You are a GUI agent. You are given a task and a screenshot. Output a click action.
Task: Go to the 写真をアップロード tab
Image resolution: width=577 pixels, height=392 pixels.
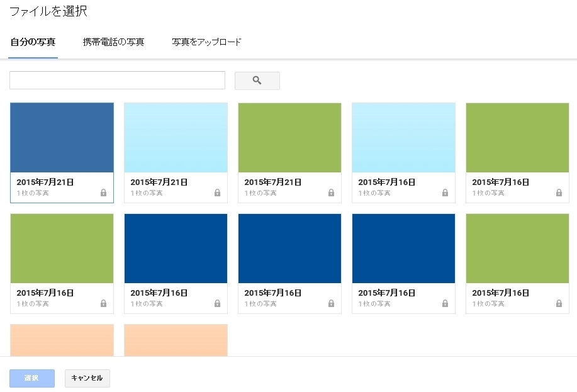[206, 42]
